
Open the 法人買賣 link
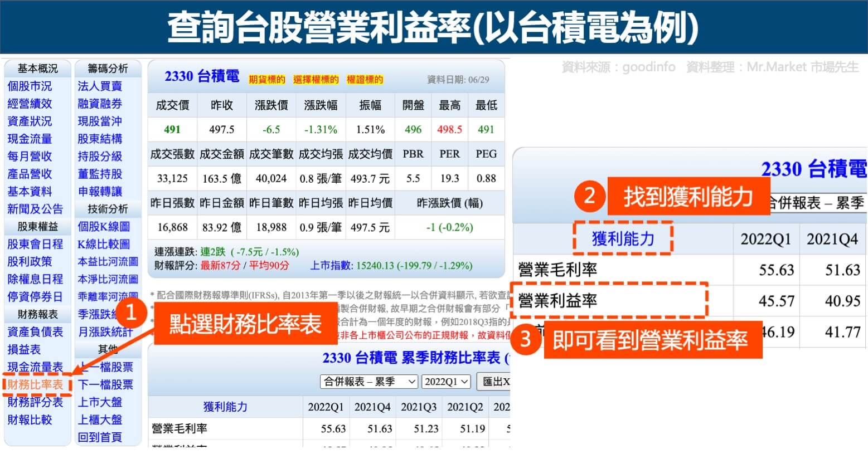100,86
